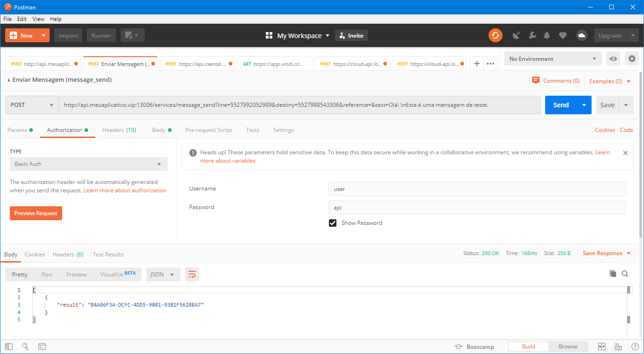This screenshot has width=644, height=354.
Task: Click the wrap lines icon in response
Action: coord(192,275)
